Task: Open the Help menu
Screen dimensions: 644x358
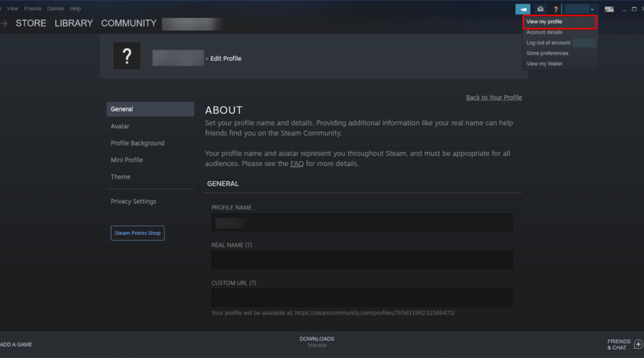Action: coord(75,8)
